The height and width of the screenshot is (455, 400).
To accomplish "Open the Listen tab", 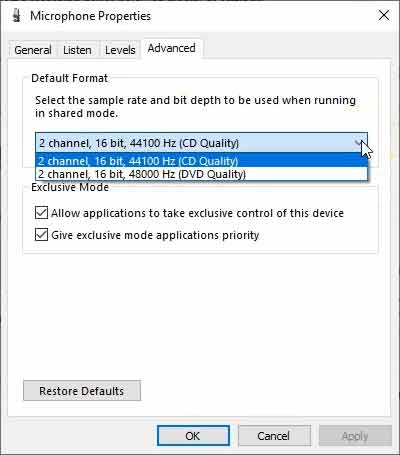I will [x=77, y=50].
